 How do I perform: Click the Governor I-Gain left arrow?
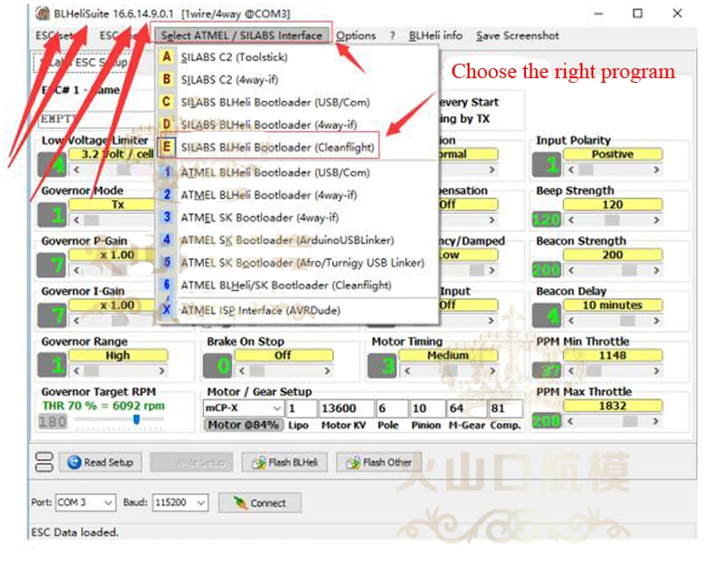coord(76,320)
